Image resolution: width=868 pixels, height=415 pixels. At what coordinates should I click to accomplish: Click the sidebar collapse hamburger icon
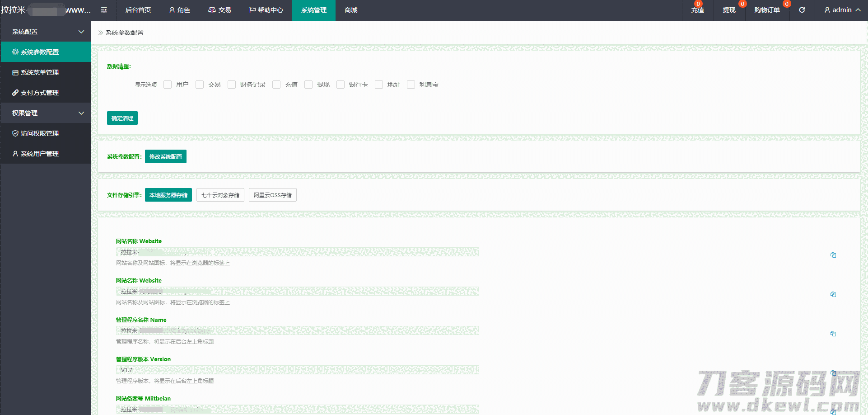click(x=104, y=10)
